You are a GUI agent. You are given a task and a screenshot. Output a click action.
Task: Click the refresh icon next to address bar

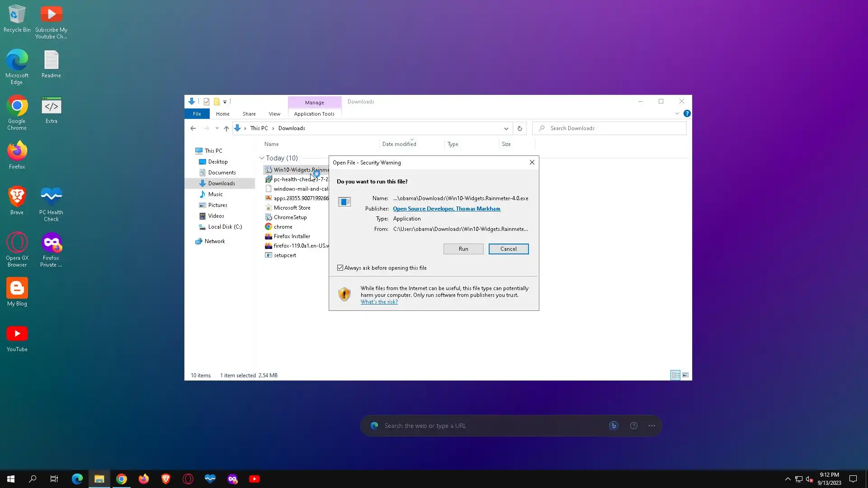pos(519,128)
